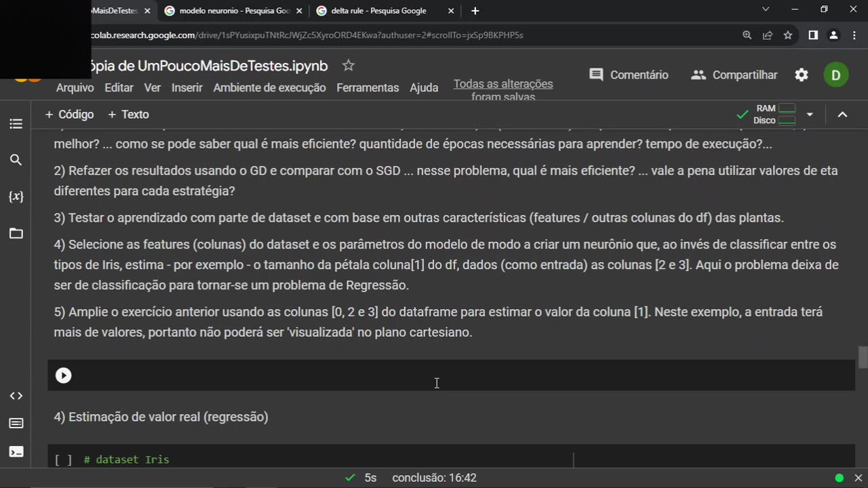868x488 pixels.
Task: Open a new browser tab
Action: tap(475, 11)
